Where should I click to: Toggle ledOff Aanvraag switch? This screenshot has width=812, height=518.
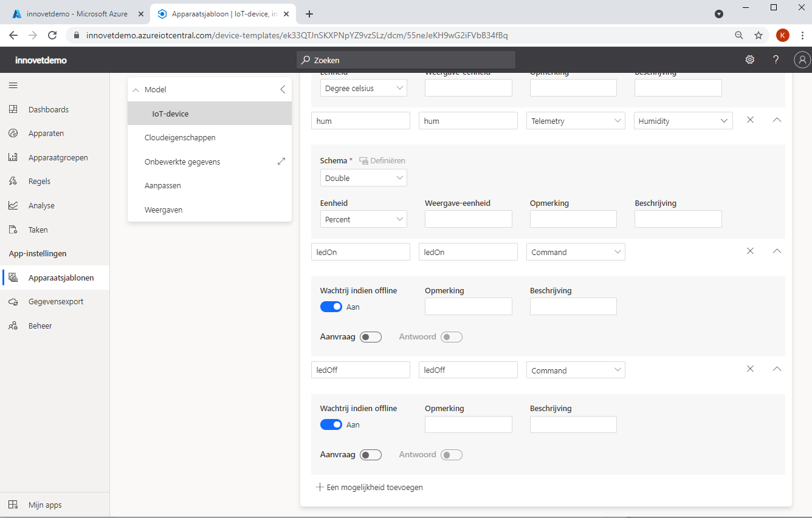(371, 455)
